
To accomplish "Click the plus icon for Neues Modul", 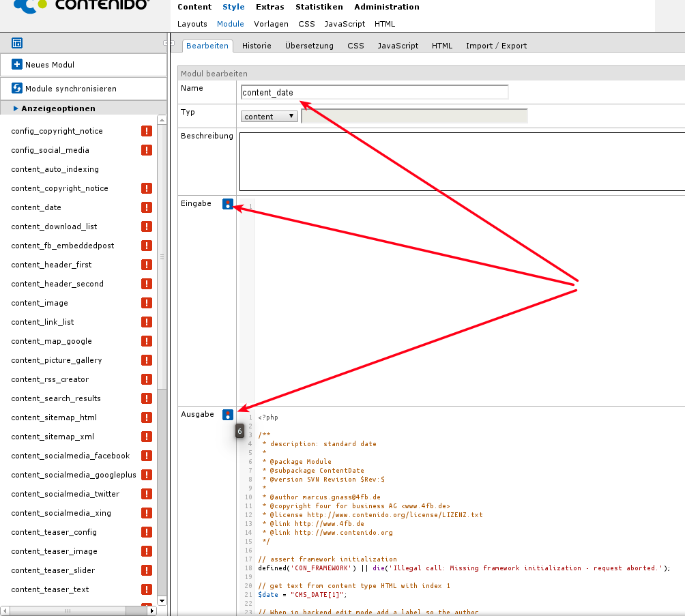I will tap(17, 65).
